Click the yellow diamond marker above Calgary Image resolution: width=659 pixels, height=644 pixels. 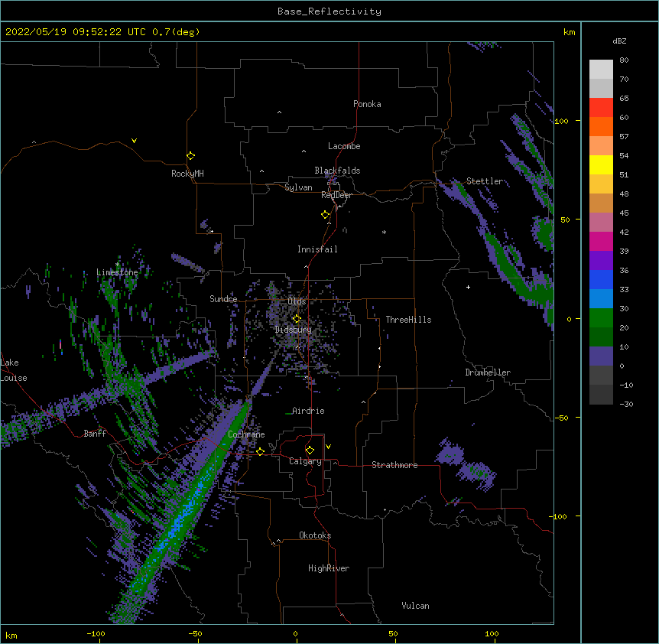[x=310, y=450]
